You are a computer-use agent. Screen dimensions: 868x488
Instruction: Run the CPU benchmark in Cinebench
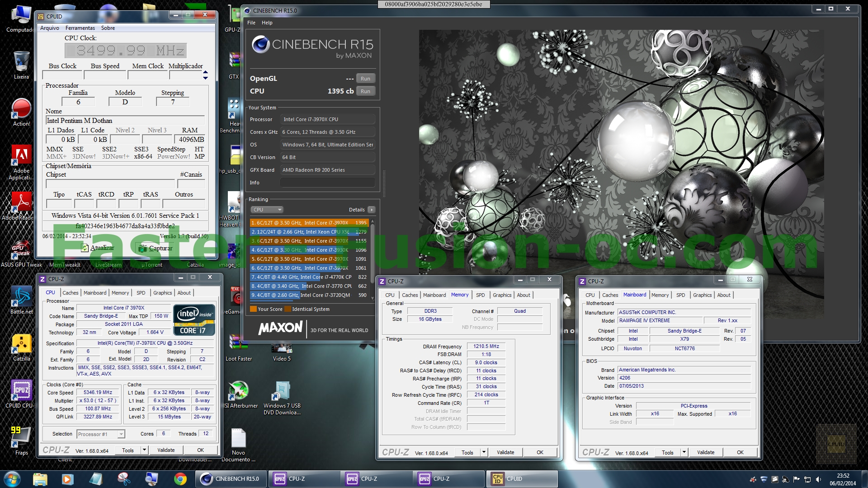[365, 91]
